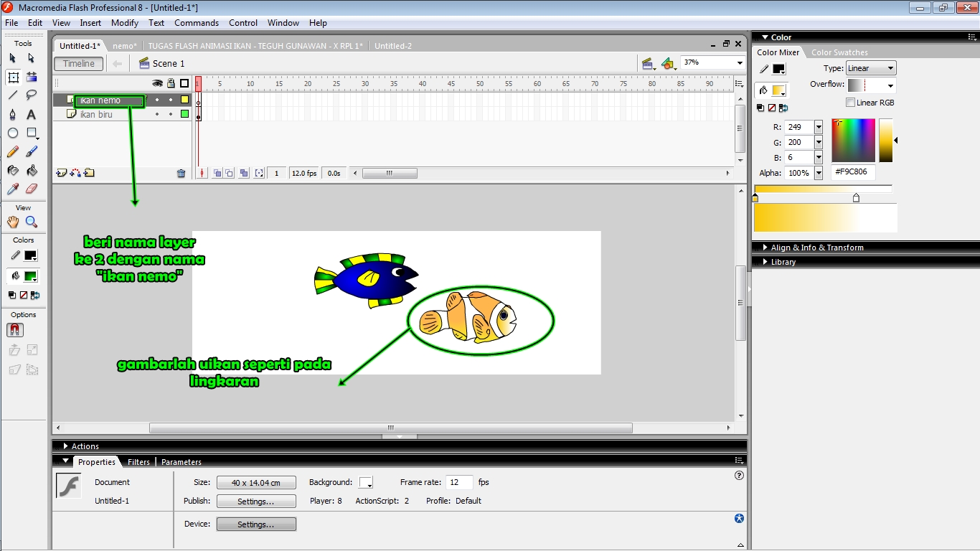Toggle Snap to Objects magnet option
980x551 pixels.
(14, 330)
